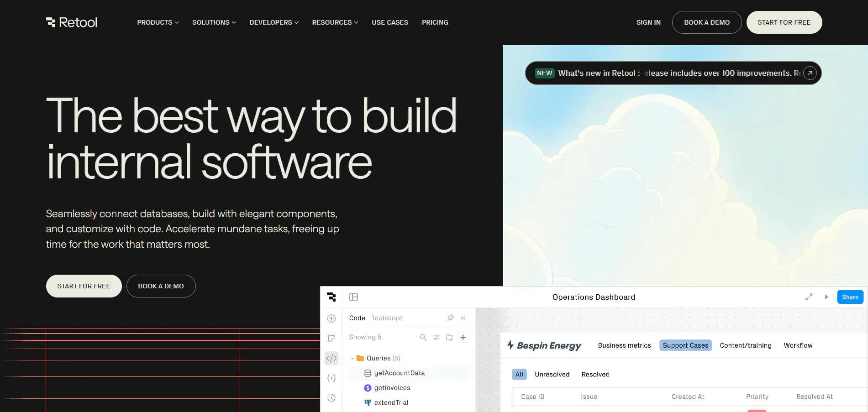Open the Solutions dropdown menu
868x412 pixels.
point(214,22)
